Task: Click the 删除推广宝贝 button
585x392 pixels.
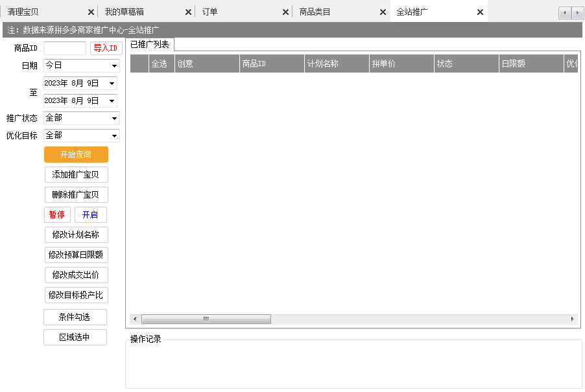Action: click(76, 194)
